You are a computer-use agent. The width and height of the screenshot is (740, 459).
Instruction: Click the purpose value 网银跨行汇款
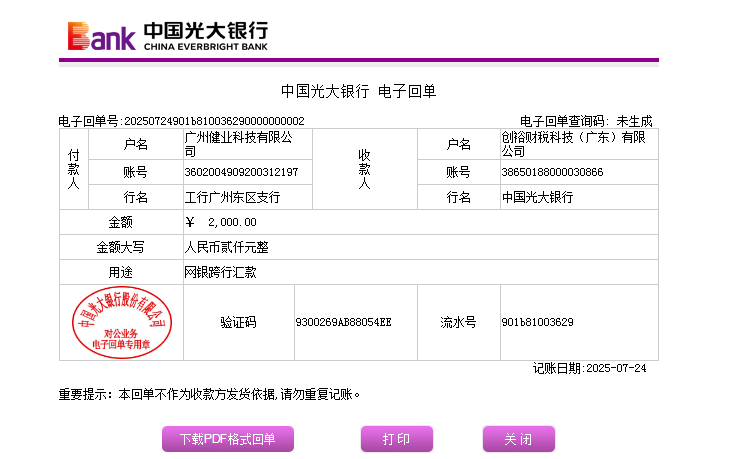click(x=220, y=272)
